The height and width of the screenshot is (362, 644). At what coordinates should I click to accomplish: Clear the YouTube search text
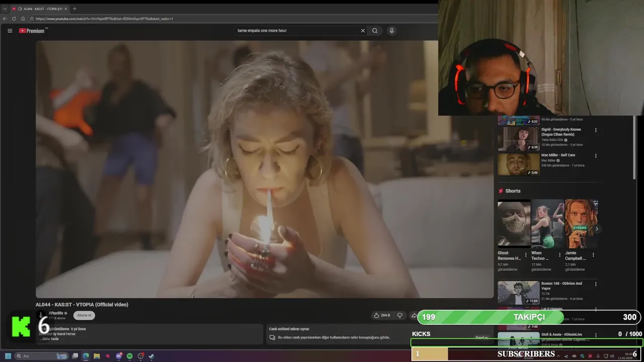[363, 31]
